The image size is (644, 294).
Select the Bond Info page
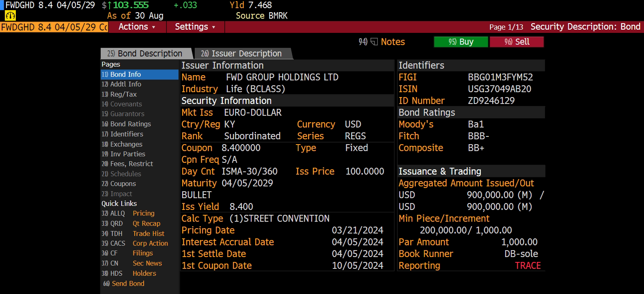coord(140,74)
